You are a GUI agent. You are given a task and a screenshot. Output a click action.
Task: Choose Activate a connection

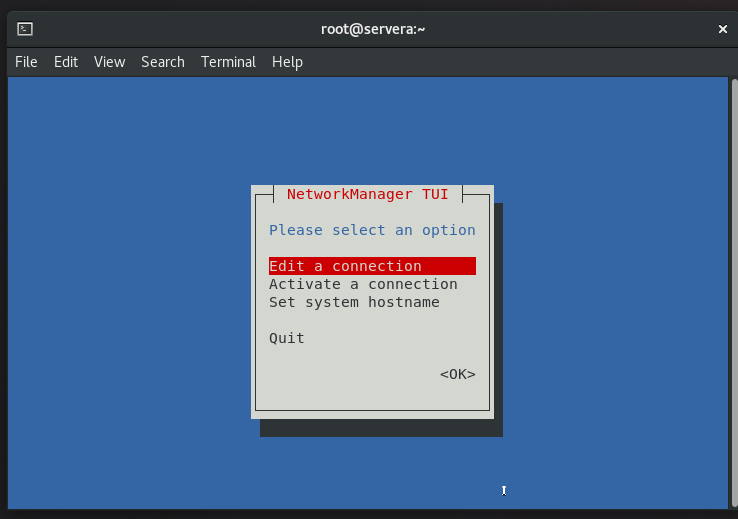pos(363,284)
